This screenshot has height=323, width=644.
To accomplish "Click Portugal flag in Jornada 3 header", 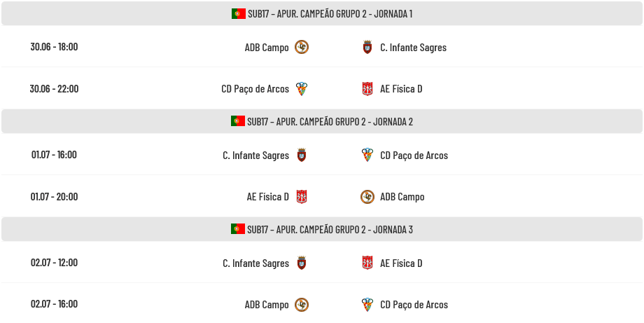I will 238,229.
